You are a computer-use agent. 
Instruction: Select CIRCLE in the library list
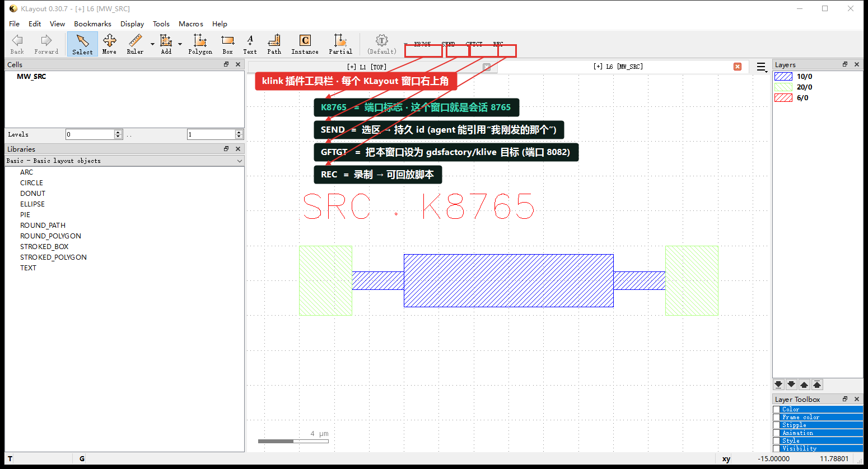pos(31,183)
